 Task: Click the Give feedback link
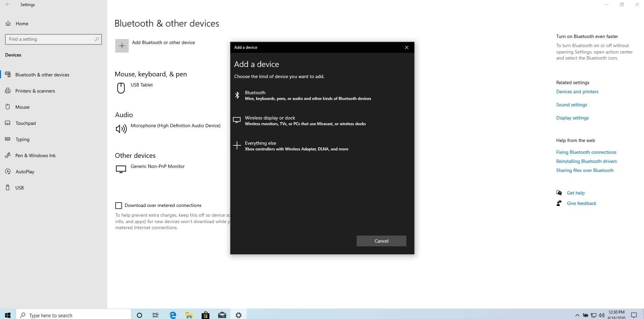(581, 203)
